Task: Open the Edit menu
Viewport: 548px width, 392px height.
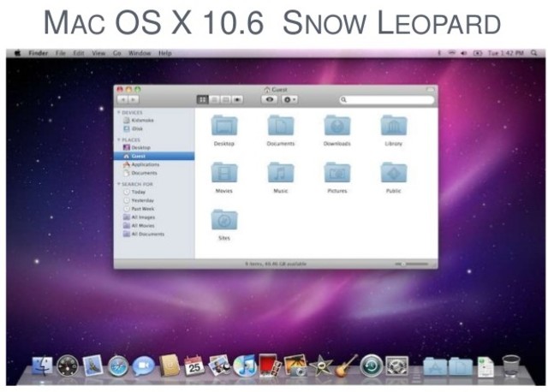Action: click(79, 53)
